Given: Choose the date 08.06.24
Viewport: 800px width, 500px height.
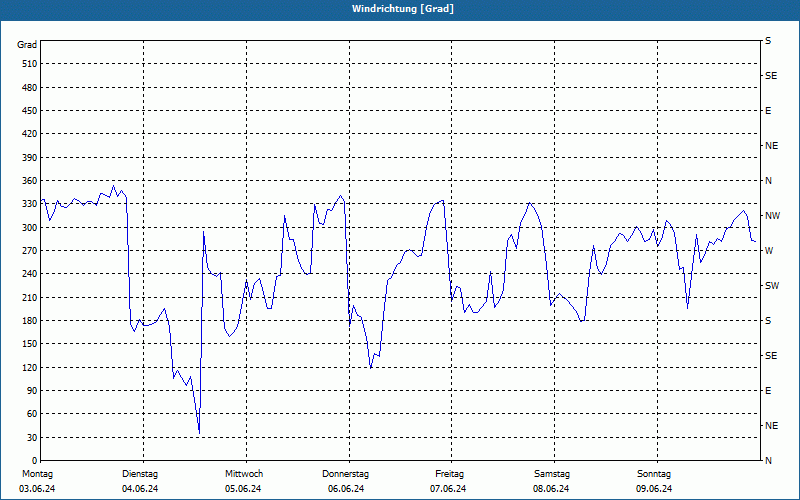Looking at the screenshot, I should [x=551, y=489].
